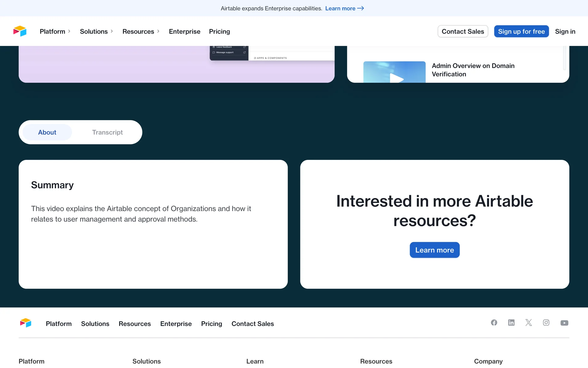The image size is (588, 368).
Task: Click the Airtable logo in header
Action: coord(20,31)
